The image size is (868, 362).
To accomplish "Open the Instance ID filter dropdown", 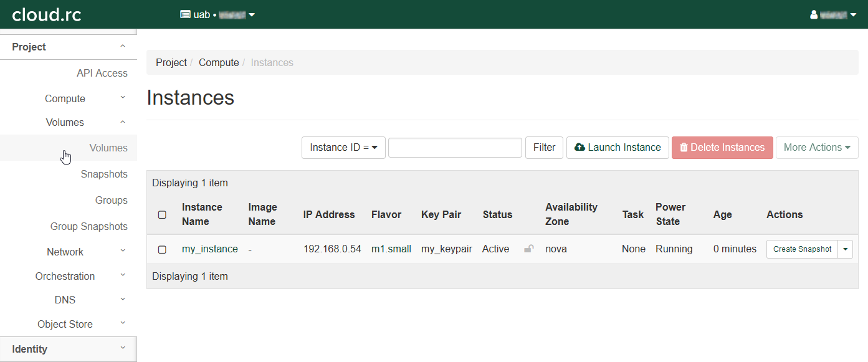I will click(343, 148).
